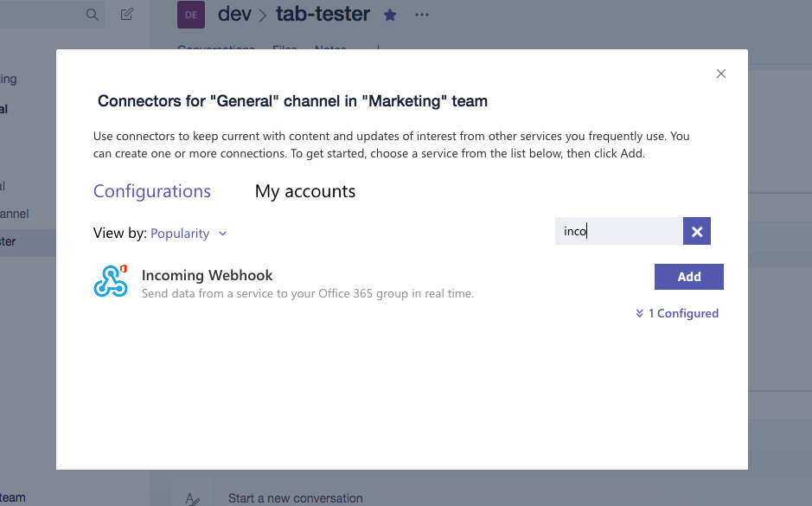Viewport: 812px width, 506px height.
Task: Open the compose new chat icon
Action: [x=127, y=15]
